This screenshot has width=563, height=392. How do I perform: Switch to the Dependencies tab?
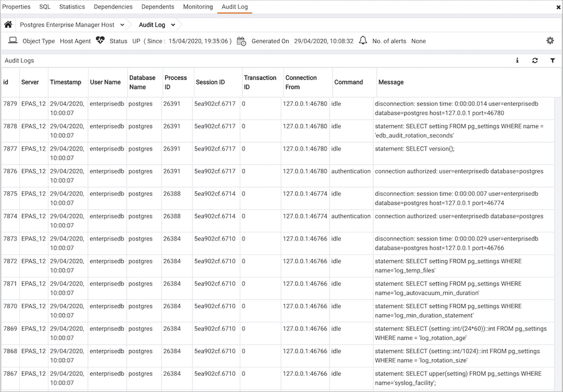coord(113,7)
